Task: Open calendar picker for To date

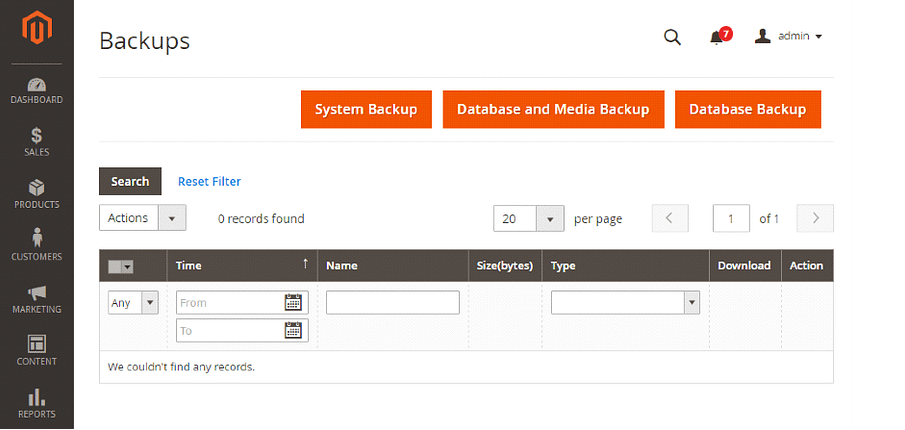Action: click(293, 330)
